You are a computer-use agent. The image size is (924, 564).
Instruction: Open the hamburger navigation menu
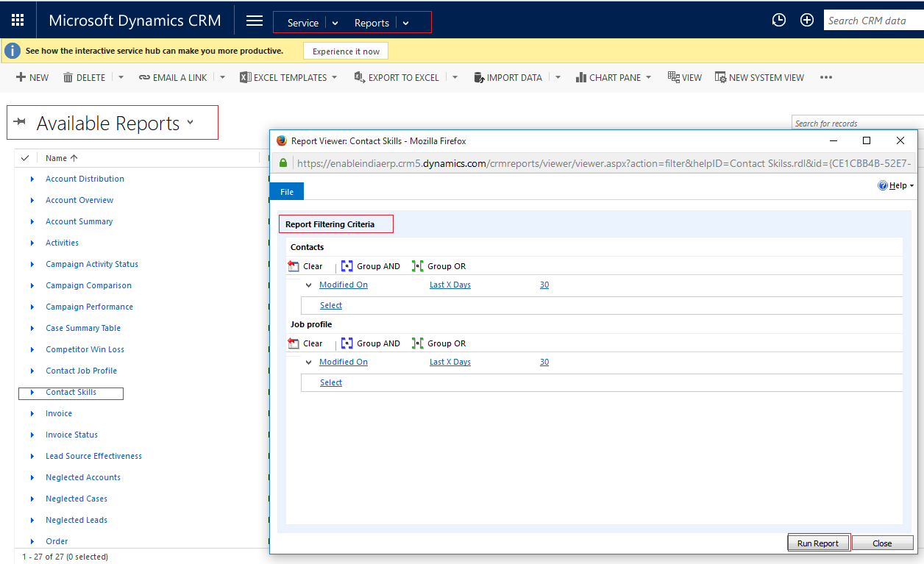[x=255, y=21]
